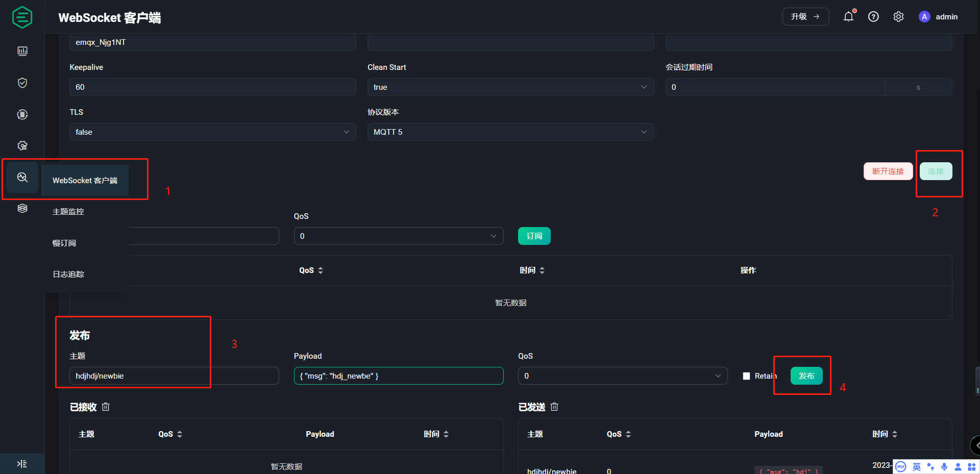Open the dashboard monitoring sidebar icon
Image resolution: width=980 pixels, height=474 pixels.
[x=22, y=51]
